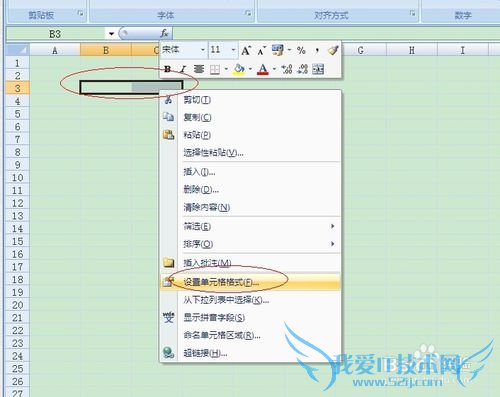
Task: Open the font size 11 dropdown
Action: click(233, 50)
